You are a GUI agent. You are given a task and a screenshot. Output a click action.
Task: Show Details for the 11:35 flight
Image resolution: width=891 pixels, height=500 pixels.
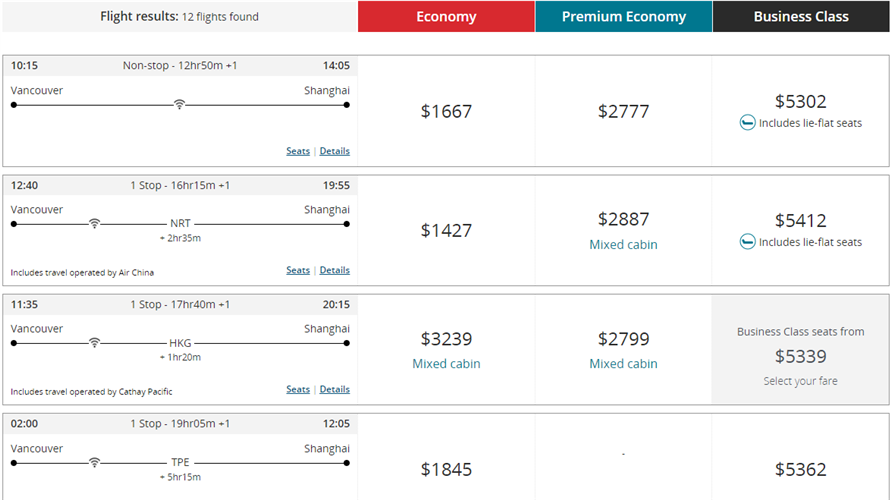(x=335, y=389)
